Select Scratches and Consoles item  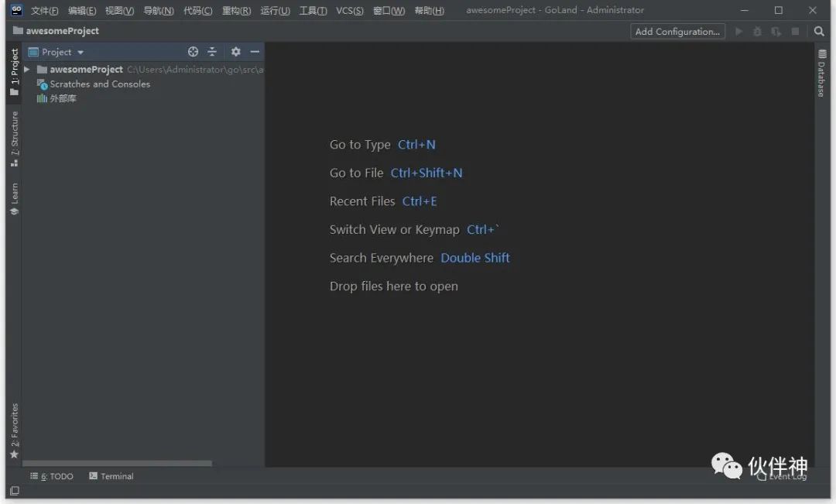[94, 84]
